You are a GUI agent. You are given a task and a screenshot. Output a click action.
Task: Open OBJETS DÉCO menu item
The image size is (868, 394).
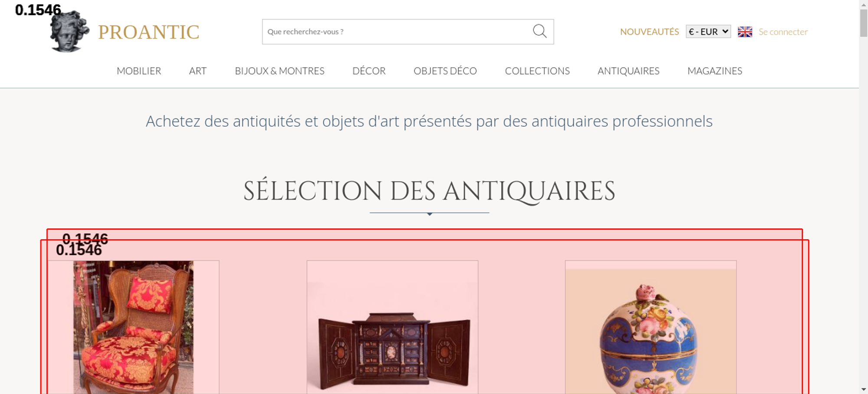445,71
